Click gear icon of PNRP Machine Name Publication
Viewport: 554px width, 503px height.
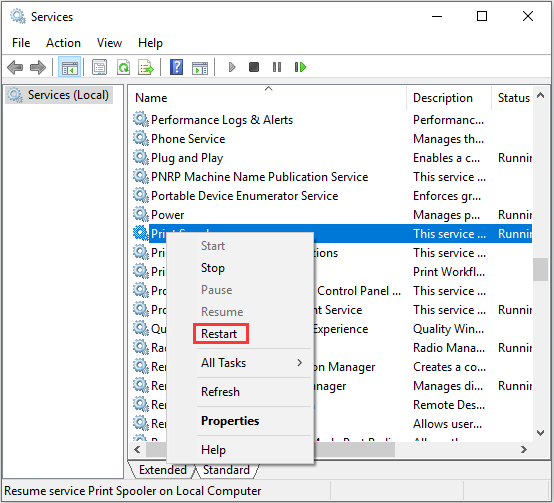[141, 176]
